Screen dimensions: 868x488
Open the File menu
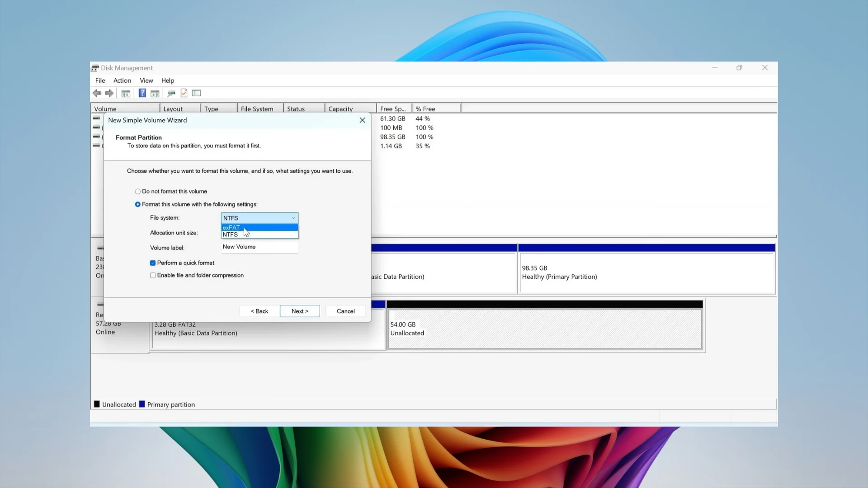(100, 80)
